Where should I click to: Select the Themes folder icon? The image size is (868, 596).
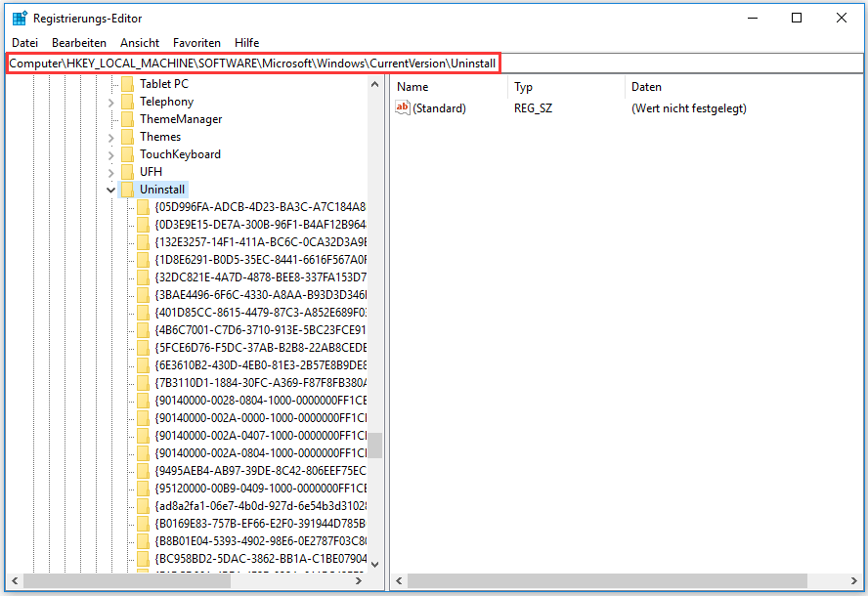[127, 137]
